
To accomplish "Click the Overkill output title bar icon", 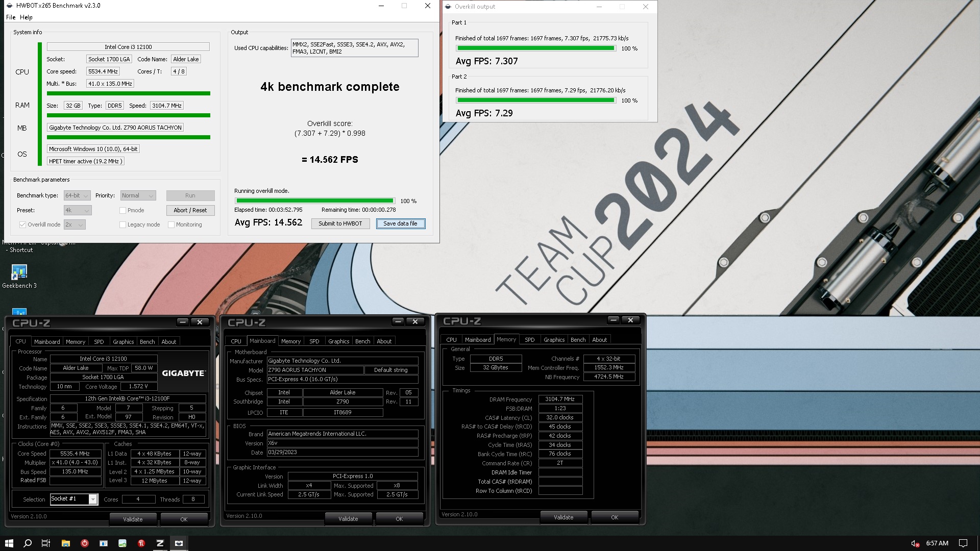I will [448, 7].
